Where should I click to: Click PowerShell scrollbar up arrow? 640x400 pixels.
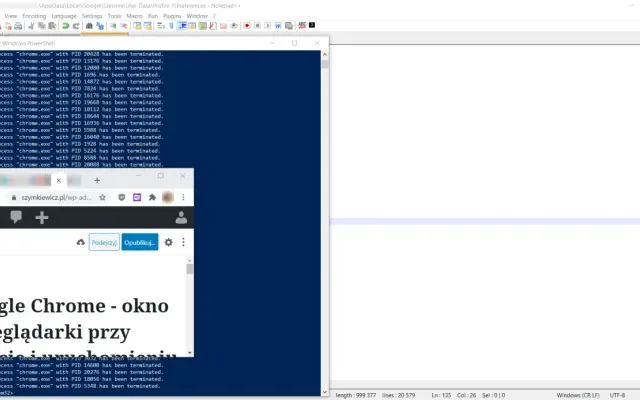[x=325, y=54]
